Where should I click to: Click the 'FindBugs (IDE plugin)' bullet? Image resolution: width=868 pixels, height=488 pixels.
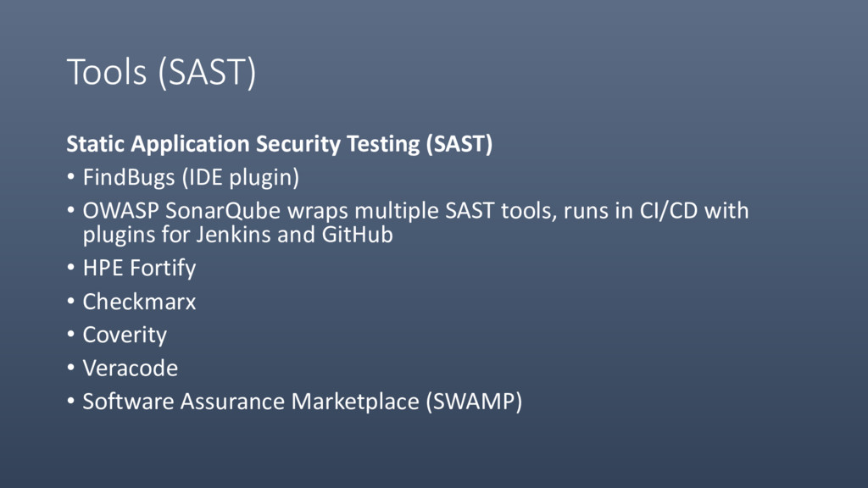[x=191, y=178]
